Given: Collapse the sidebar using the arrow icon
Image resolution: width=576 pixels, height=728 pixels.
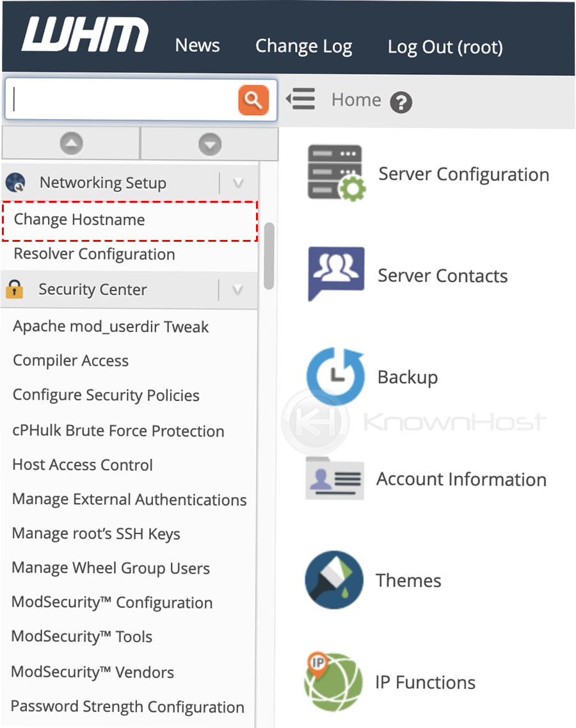Looking at the screenshot, I should [300, 99].
